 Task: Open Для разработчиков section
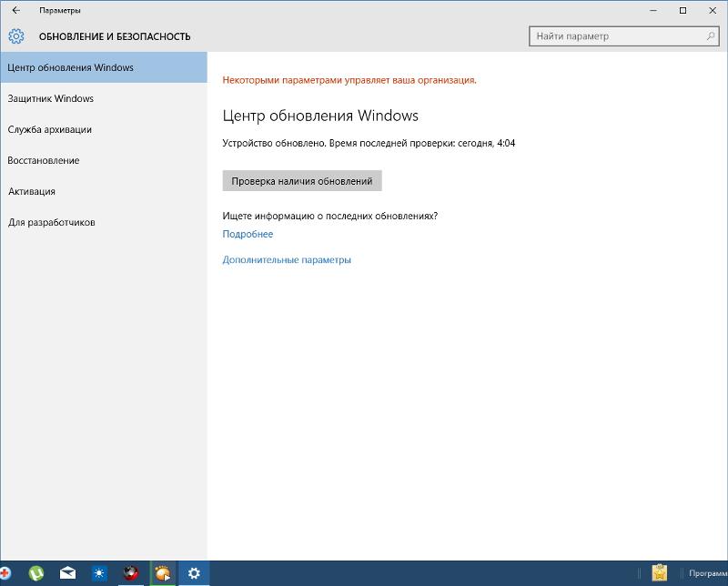[x=104, y=222]
